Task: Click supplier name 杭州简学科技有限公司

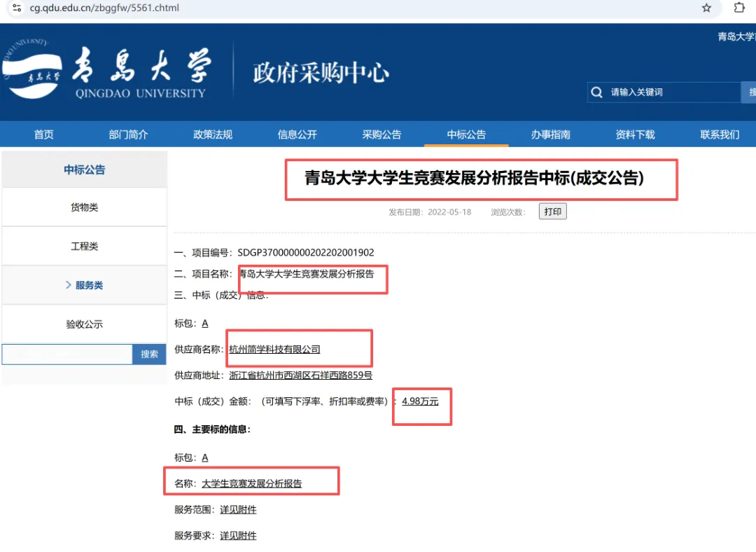Action: tap(274, 349)
